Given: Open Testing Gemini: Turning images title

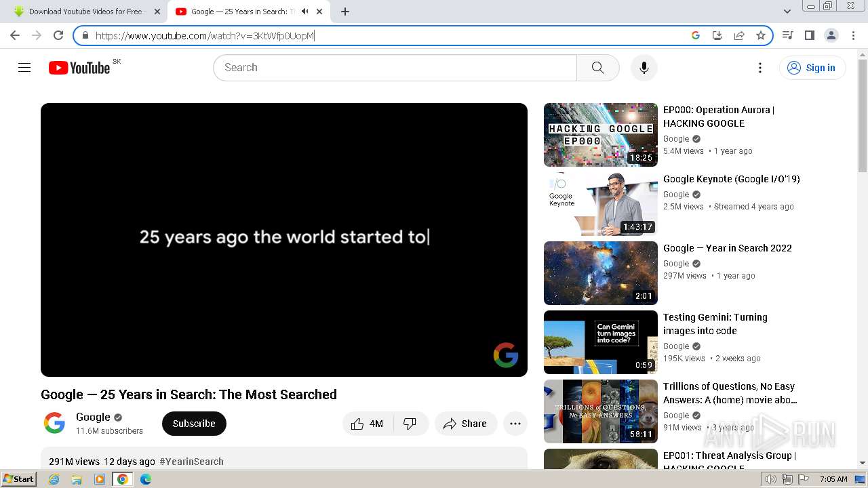Looking at the screenshot, I should (715, 324).
